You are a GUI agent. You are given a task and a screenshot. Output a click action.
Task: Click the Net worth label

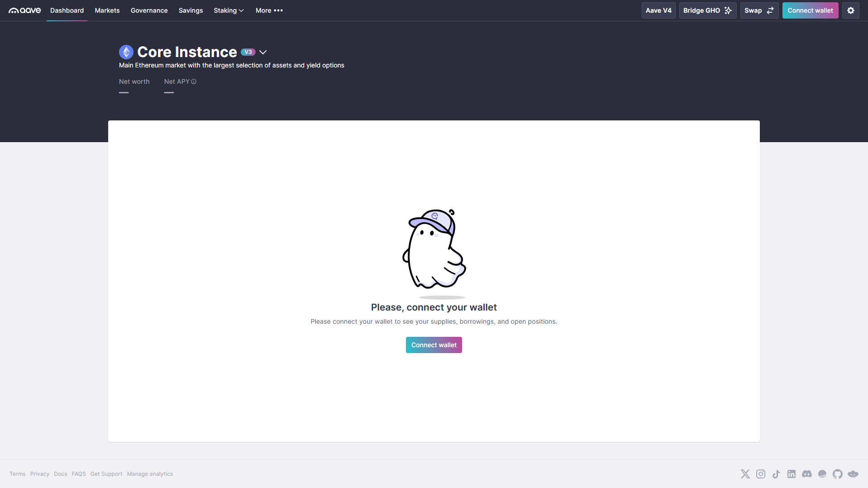134,81
